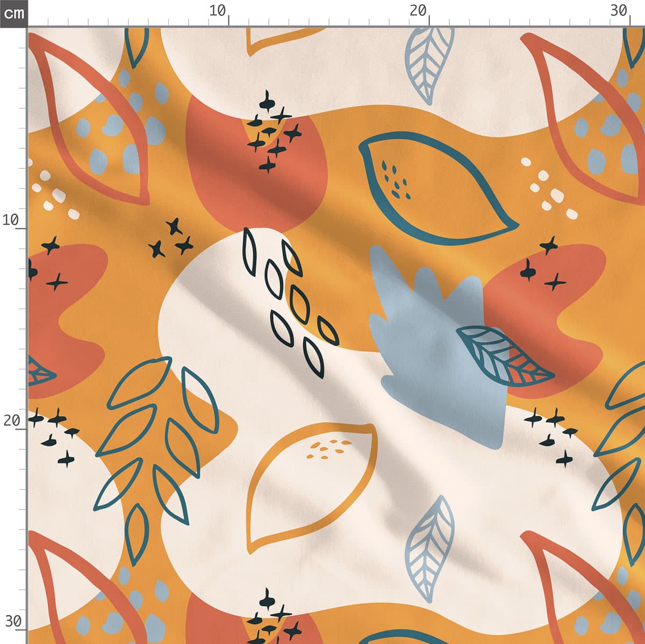This screenshot has width=645, height=644.
Task: Click the cm unit label in the ruler corner
Action: [x=13, y=13]
